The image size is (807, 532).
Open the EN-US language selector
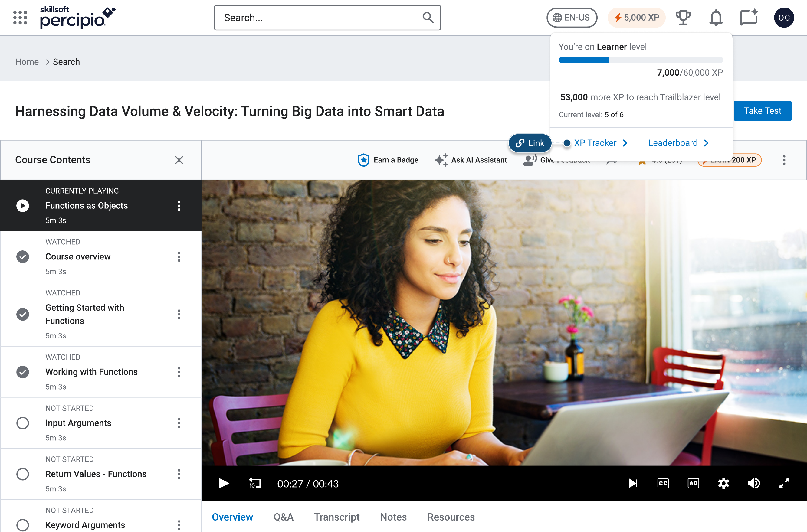coord(572,18)
